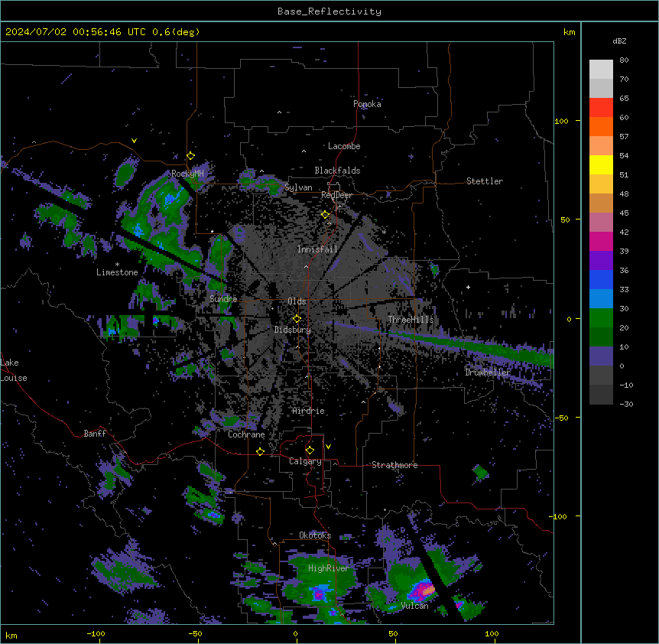Select the RockyMH label
Image resolution: width=659 pixels, height=644 pixels.
187,174
